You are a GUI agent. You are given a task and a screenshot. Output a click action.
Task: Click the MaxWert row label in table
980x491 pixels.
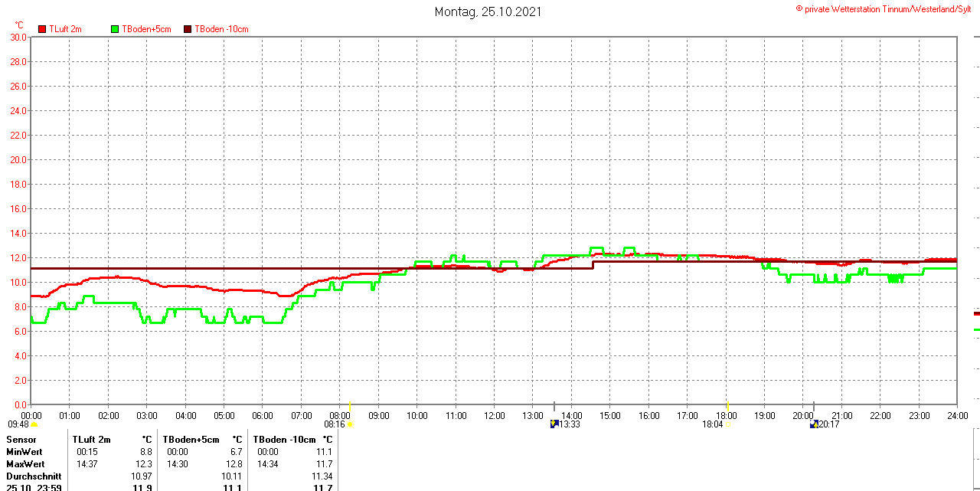click(25, 464)
